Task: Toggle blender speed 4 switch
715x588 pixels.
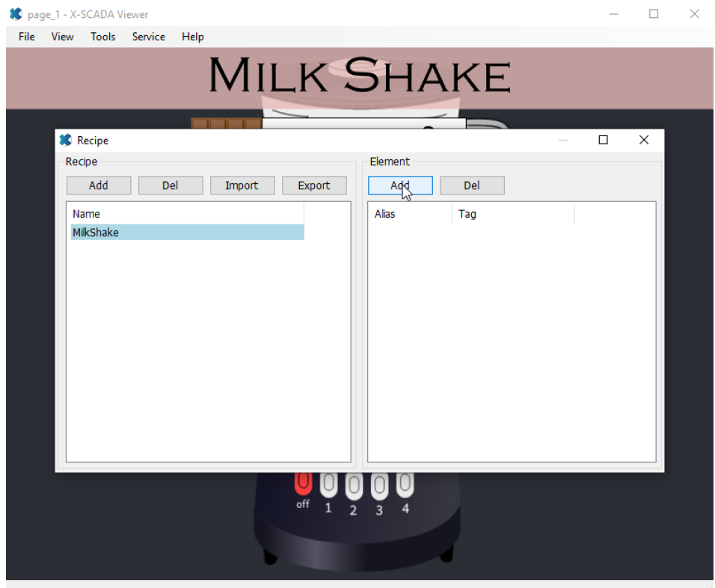Action: [405, 485]
